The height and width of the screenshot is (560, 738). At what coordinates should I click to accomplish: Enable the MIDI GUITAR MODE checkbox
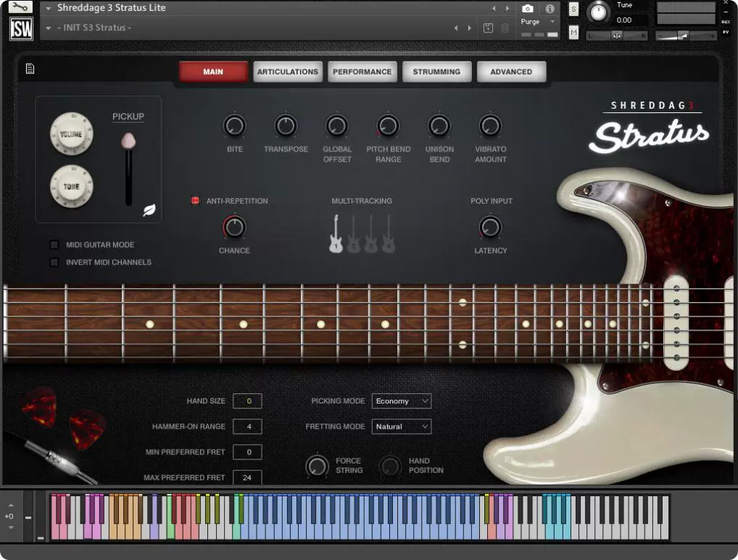click(x=54, y=244)
